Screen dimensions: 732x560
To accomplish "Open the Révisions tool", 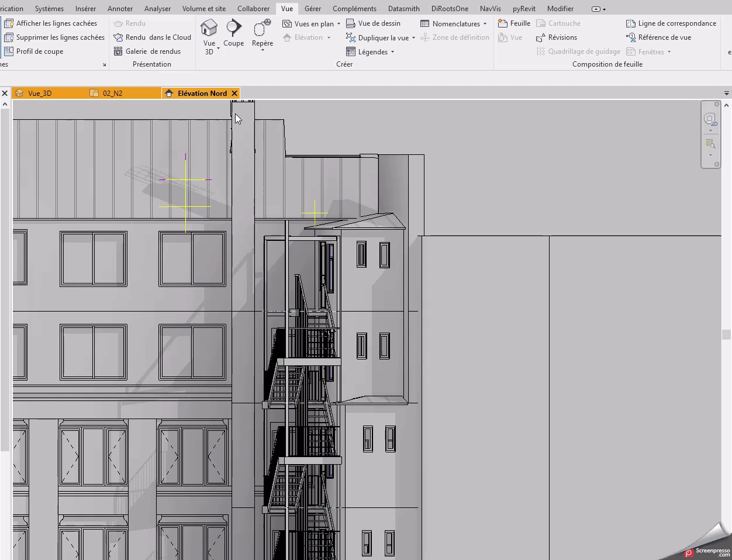I will tap(557, 37).
